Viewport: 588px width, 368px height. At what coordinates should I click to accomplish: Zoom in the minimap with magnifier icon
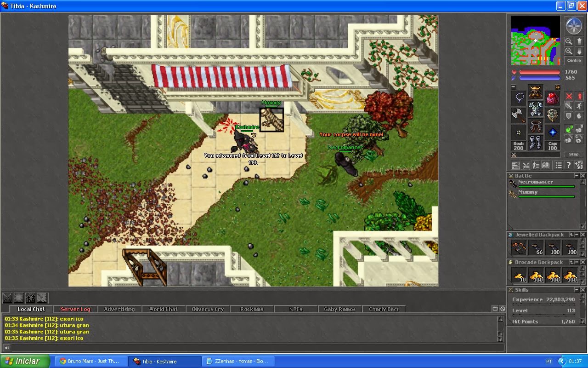[568, 50]
